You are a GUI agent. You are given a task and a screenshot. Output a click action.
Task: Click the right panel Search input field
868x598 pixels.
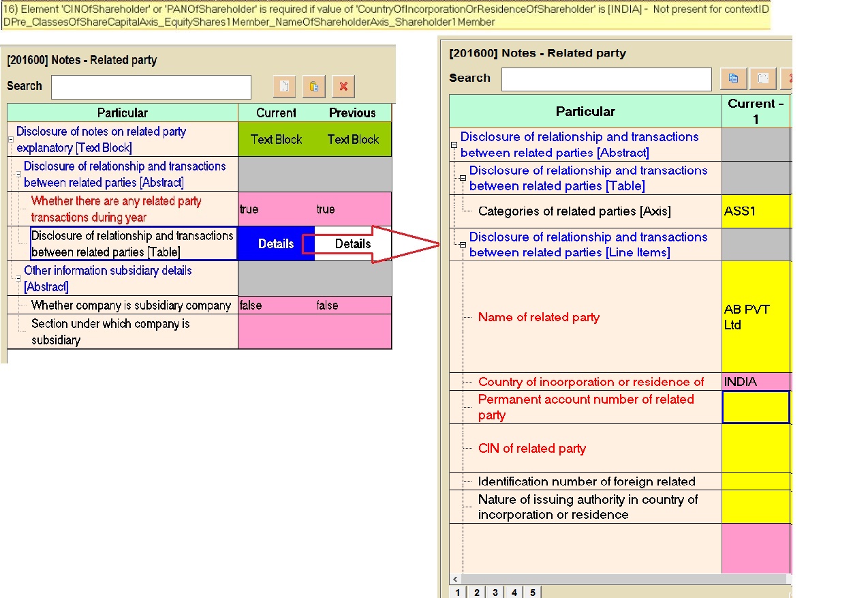pyautogui.click(x=606, y=79)
